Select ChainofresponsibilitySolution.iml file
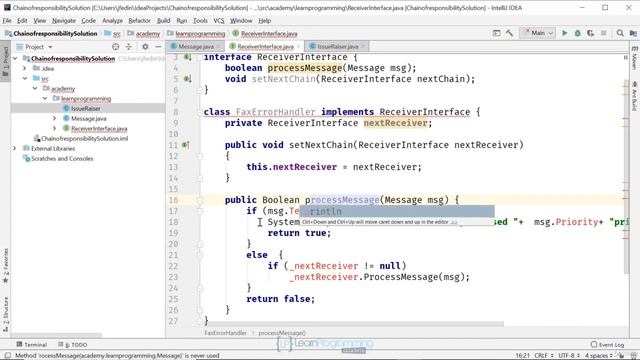 84,138
